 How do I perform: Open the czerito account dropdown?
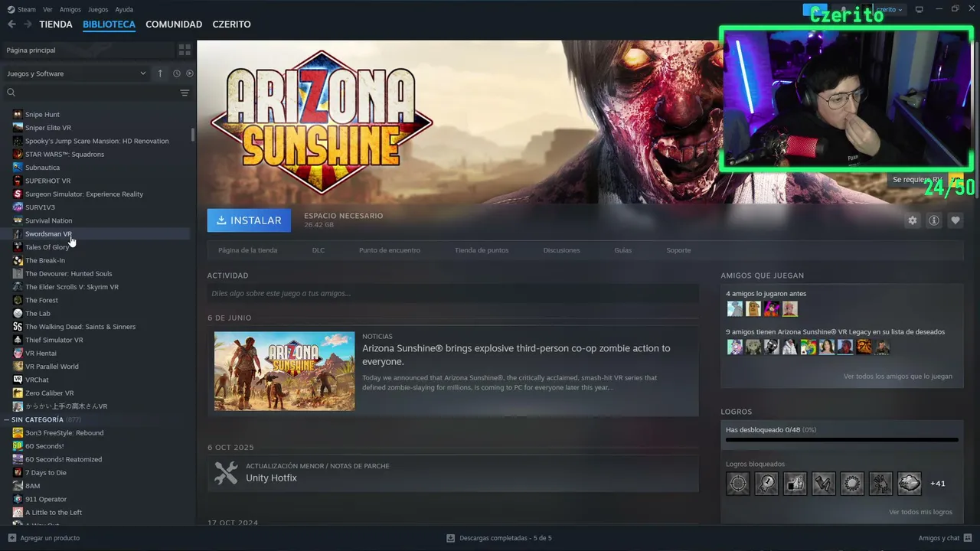[x=890, y=9]
